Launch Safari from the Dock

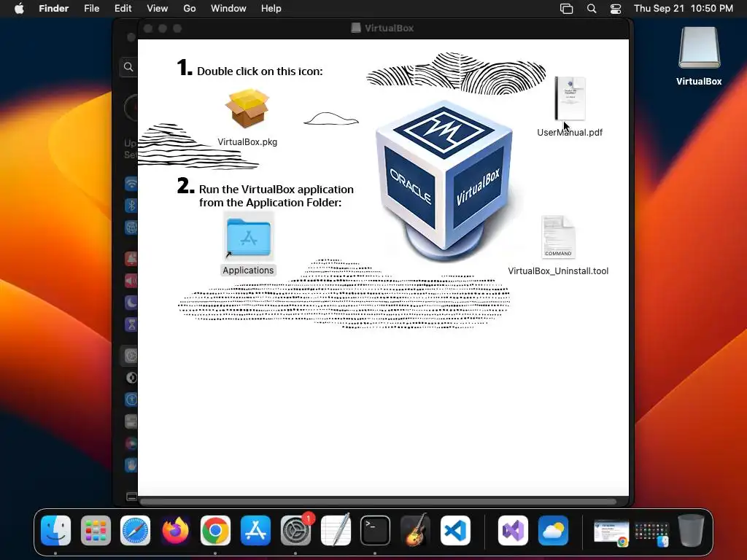[135, 531]
